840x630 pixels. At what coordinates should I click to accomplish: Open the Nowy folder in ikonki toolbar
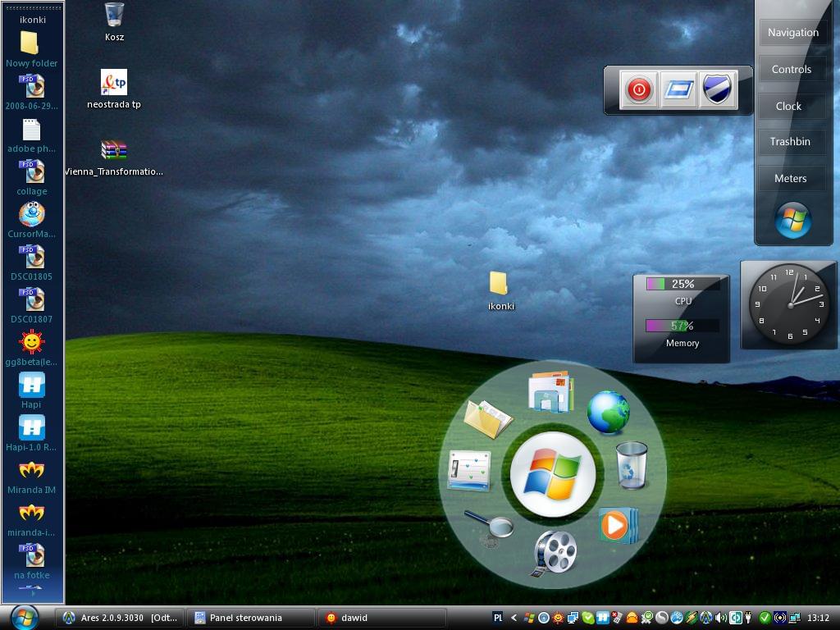click(x=32, y=49)
